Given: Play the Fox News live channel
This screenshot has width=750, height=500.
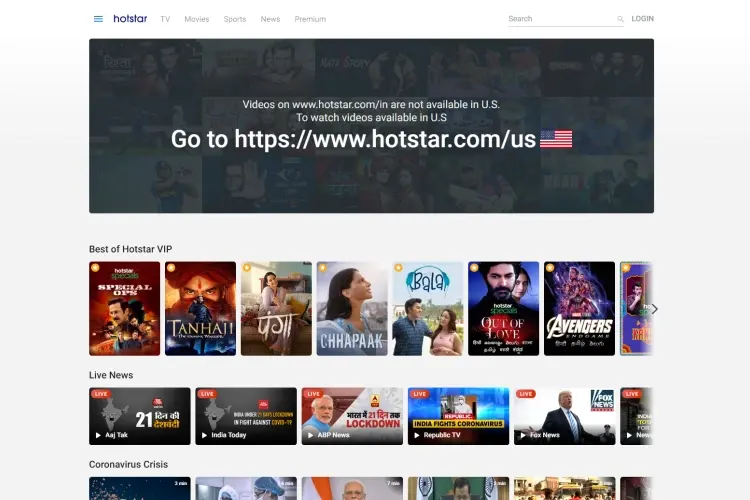Looking at the screenshot, I should pyautogui.click(x=564, y=416).
